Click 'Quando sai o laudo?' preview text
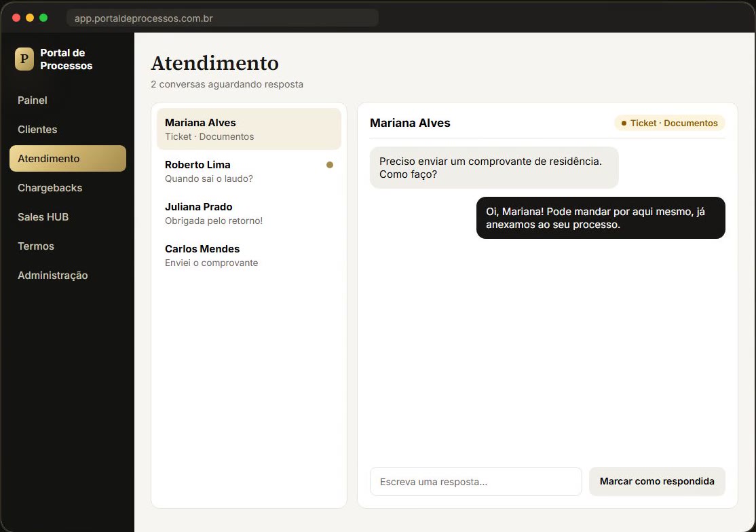The height and width of the screenshot is (532, 756). pyautogui.click(x=209, y=178)
